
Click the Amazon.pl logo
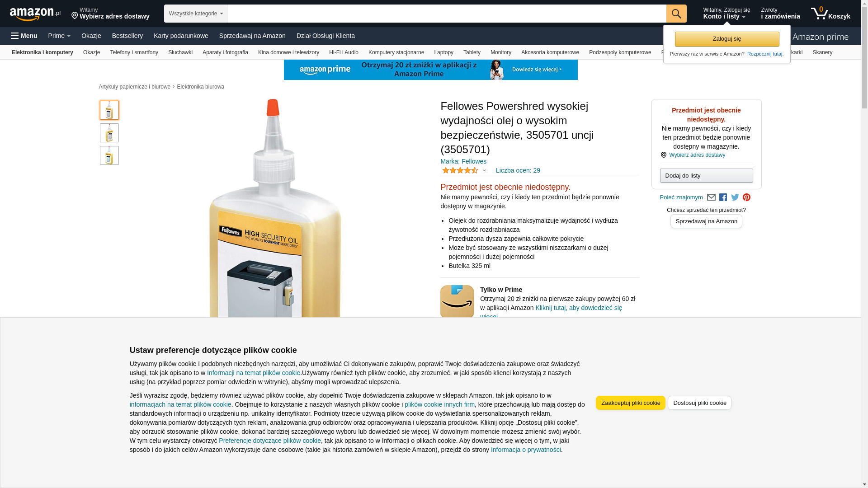pyautogui.click(x=35, y=14)
